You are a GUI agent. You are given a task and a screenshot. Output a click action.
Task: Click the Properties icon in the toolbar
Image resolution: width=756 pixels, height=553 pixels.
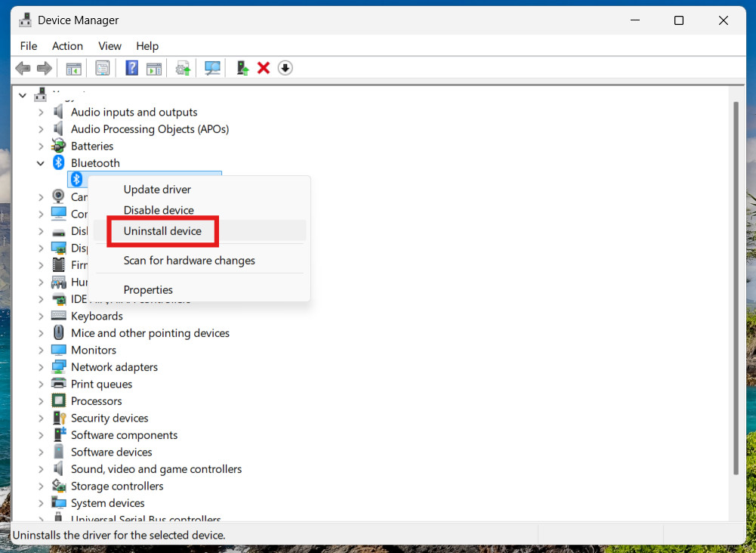pos(103,68)
